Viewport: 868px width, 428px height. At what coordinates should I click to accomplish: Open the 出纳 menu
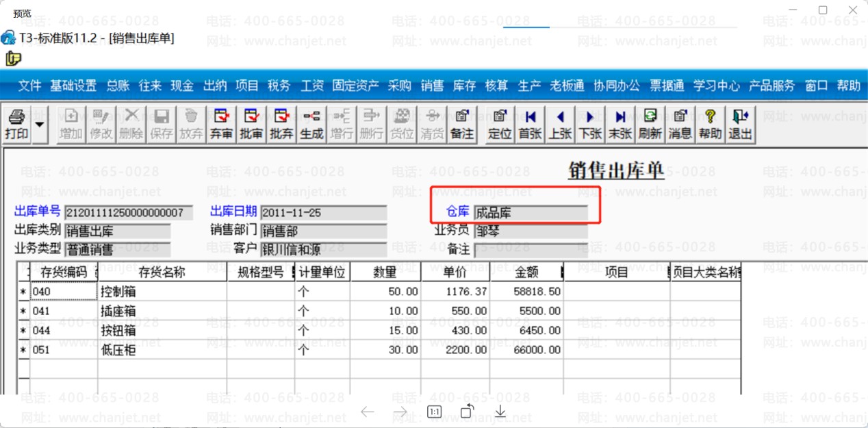coord(215,86)
